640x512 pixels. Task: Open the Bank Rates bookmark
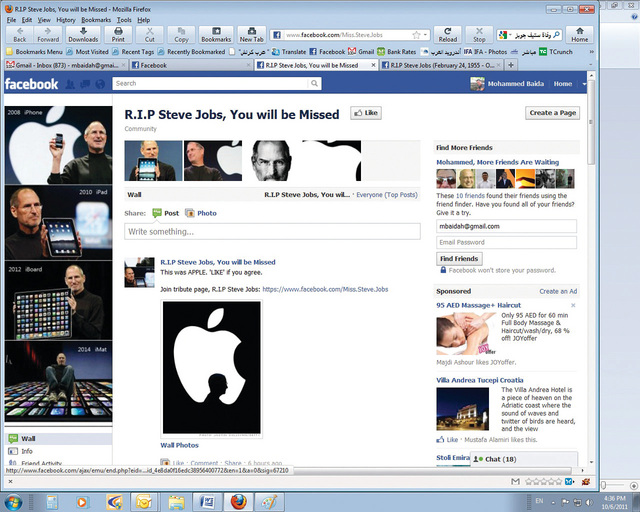point(397,52)
